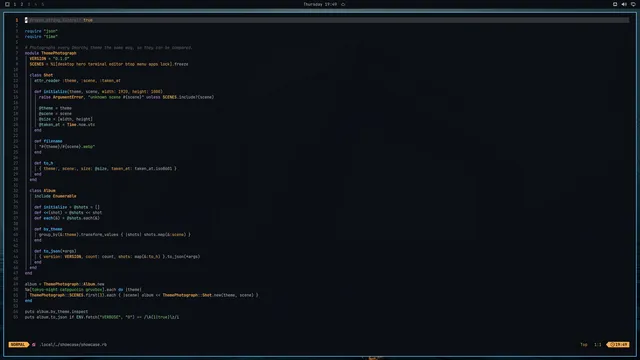
Task: Open the launcher icon in top bar
Action: (x=7, y=4)
